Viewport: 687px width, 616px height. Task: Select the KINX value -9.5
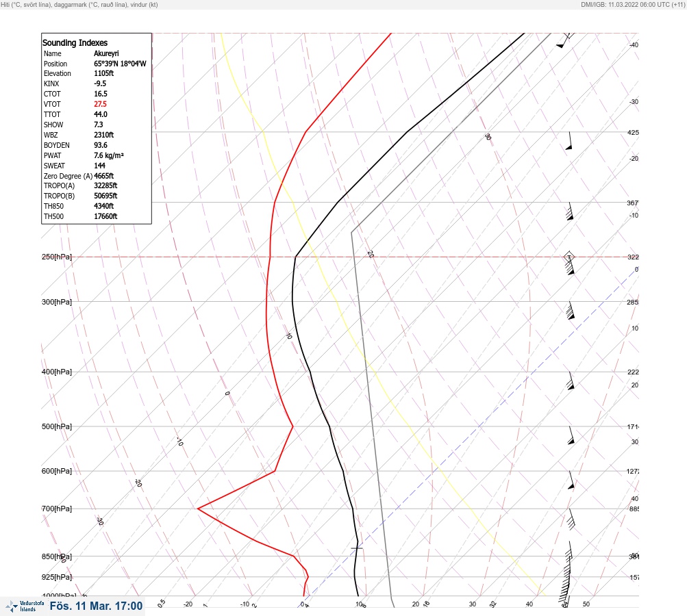pyautogui.click(x=100, y=84)
